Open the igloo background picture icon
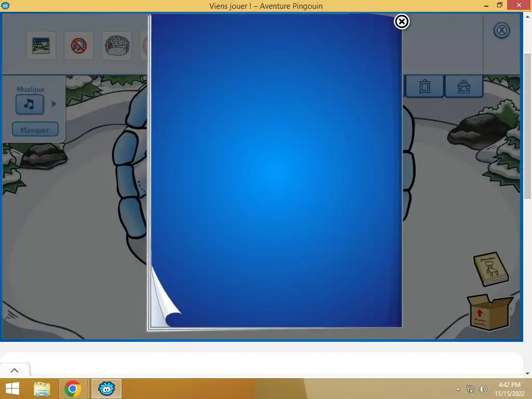 tap(41, 46)
